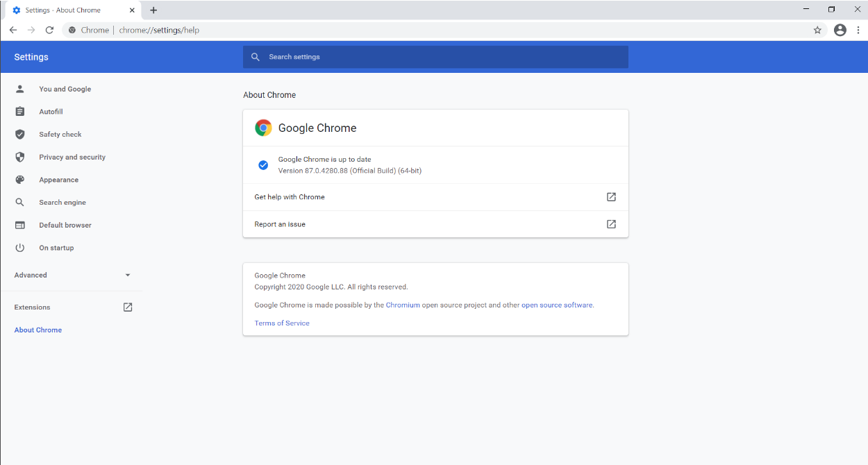This screenshot has width=868, height=465.
Task: Select the Settings - About Chrome tab
Action: 72,10
